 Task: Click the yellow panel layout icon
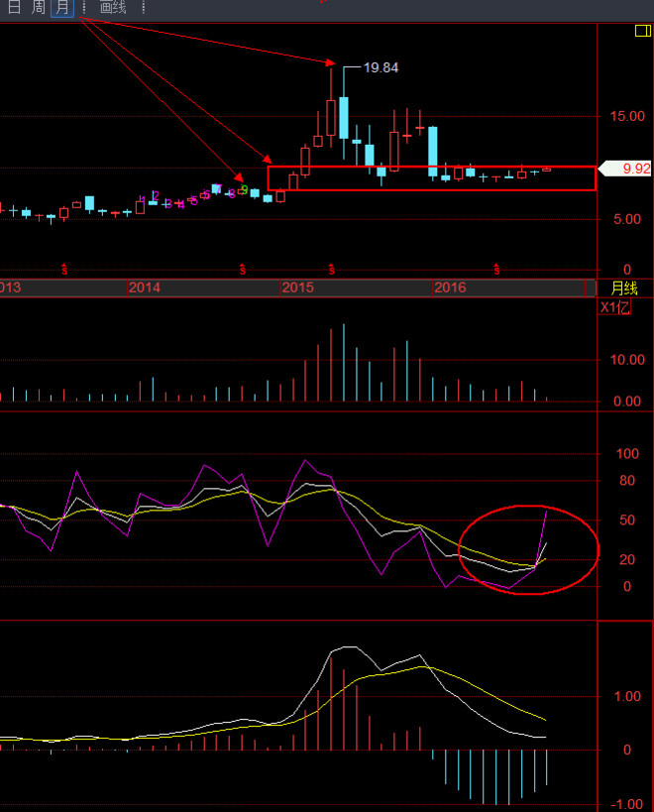(x=643, y=31)
